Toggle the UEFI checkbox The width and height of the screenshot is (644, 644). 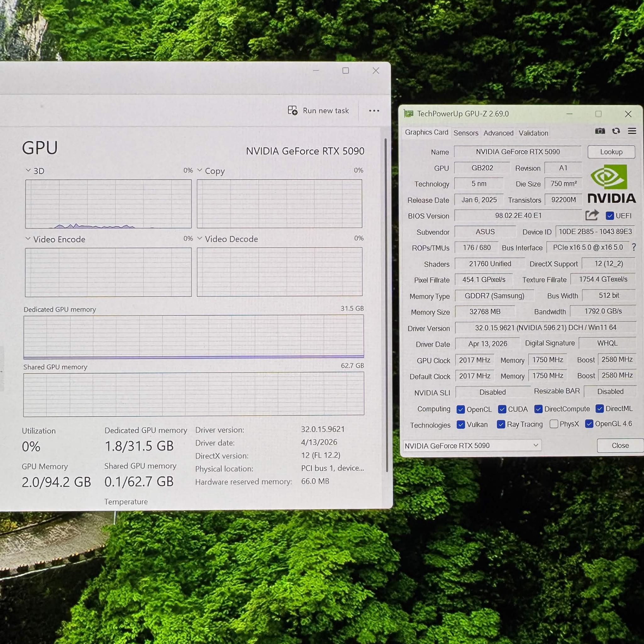click(x=610, y=216)
